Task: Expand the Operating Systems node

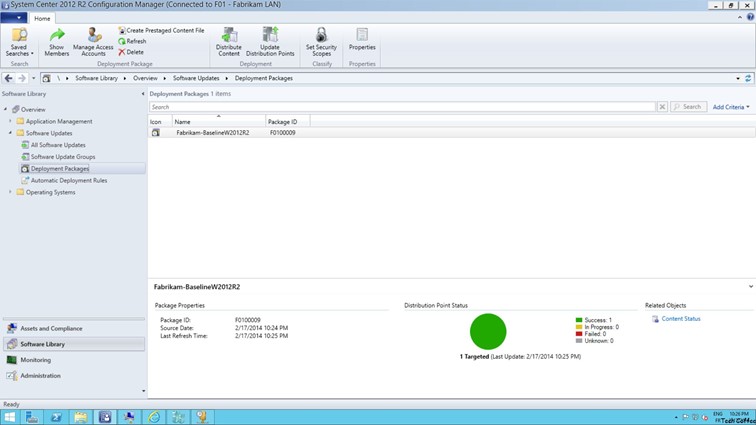Action: 10,192
